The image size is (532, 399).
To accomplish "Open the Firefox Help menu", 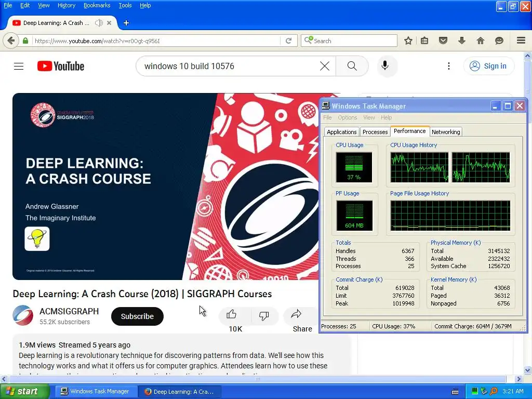I will [145, 5].
